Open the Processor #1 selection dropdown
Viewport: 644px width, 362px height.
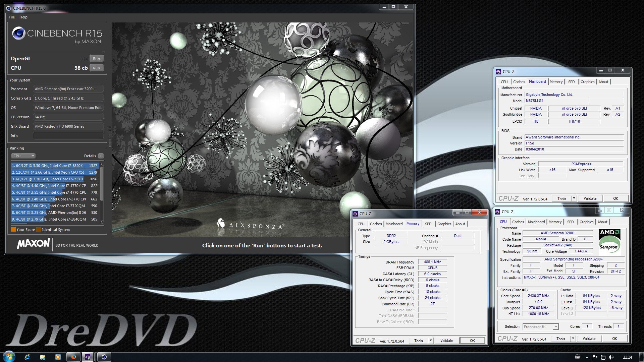[x=540, y=327]
